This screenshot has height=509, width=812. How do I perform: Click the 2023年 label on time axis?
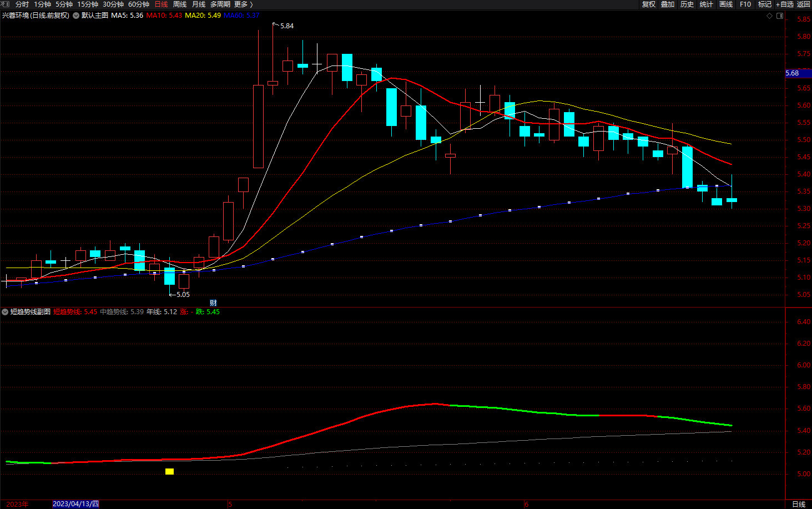click(x=18, y=504)
